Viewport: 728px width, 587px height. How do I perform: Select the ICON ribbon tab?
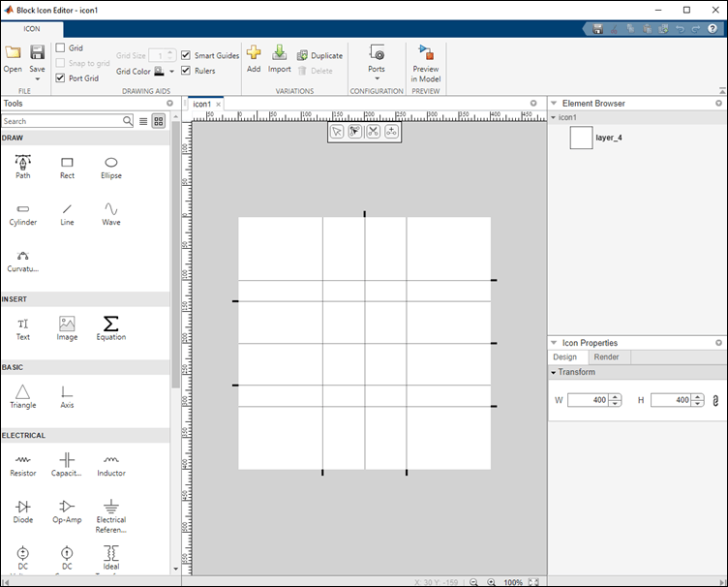32,29
